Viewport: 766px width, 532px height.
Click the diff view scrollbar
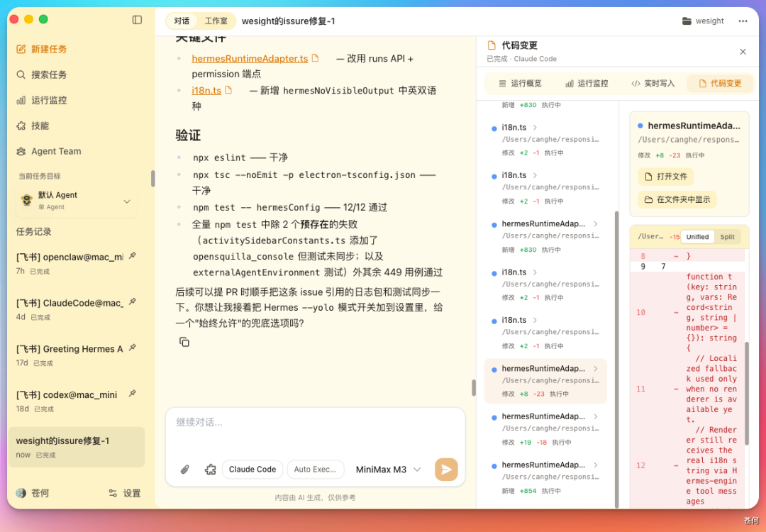click(x=746, y=393)
